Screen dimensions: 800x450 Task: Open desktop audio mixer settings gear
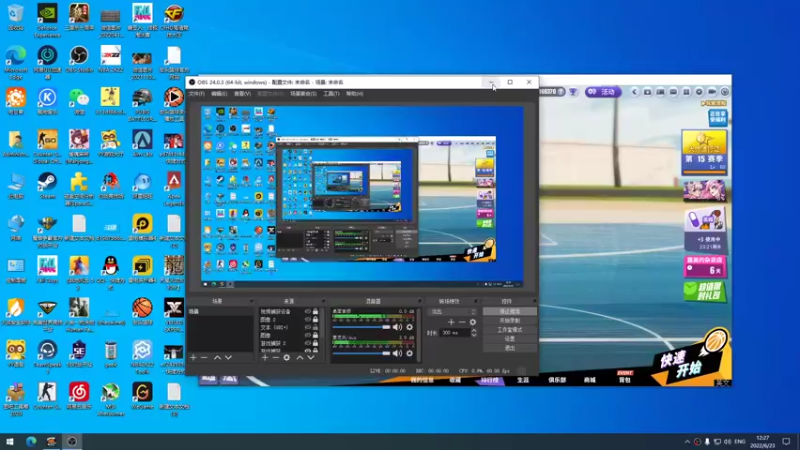[409, 327]
